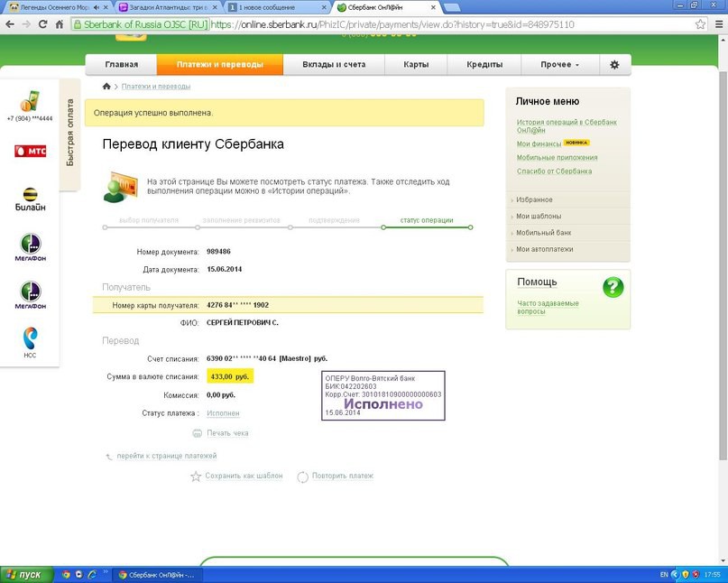Open the Платежи и переводы tab
728x583 pixels.
pyautogui.click(x=220, y=65)
